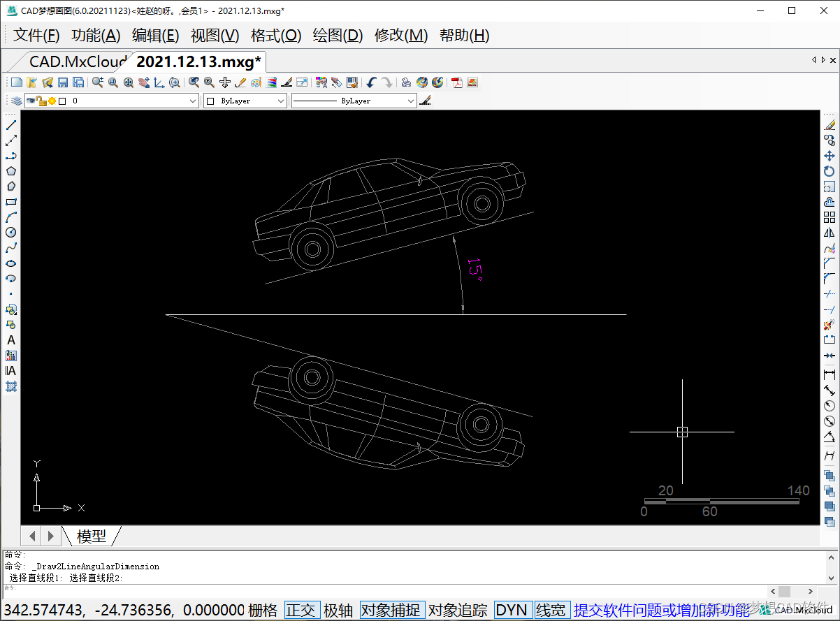This screenshot has width=840, height=621.
Task: Switch to 2021.12.13.mxg document tab
Action: [198, 61]
